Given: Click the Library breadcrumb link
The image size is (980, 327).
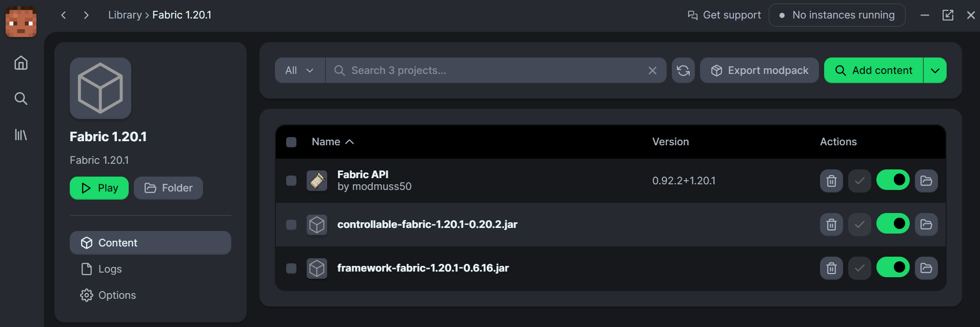Looking at the screenshot, I should 125,15.
